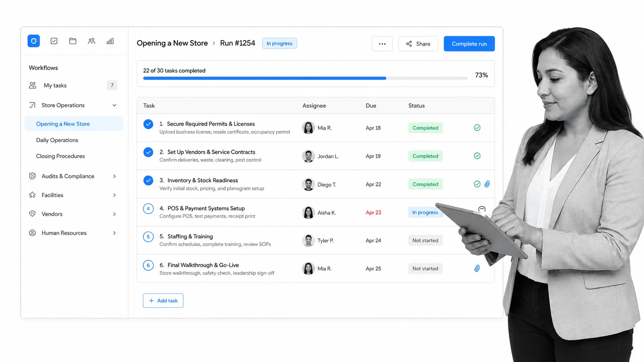644x362 pixels.
Task: Click Opening a New Store breadcrumb
Action: click(x=172, y=43)
